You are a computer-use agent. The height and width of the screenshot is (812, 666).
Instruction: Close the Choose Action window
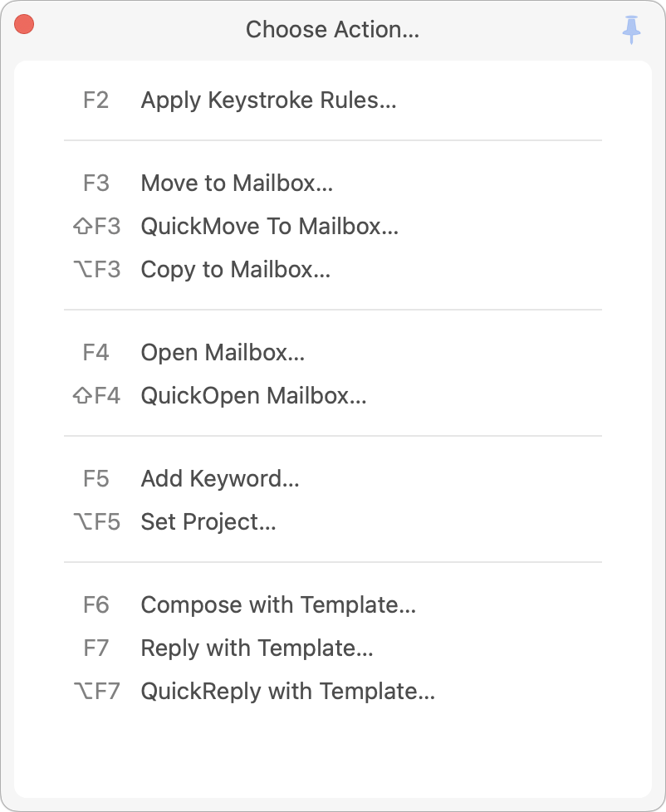tap(24, 25)
